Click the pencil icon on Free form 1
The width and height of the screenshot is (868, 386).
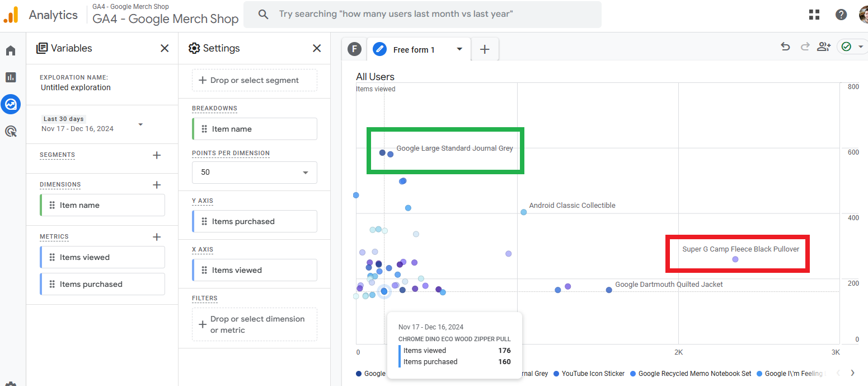click(x=379, y=49)
